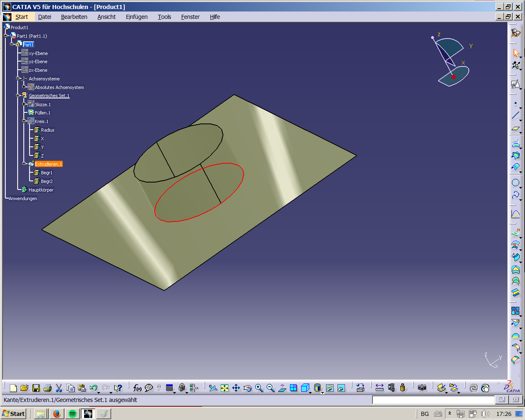Open the Ansicht menu
Image resolution: width=525 pixels, height=420 pixels.
click(107, 17)
